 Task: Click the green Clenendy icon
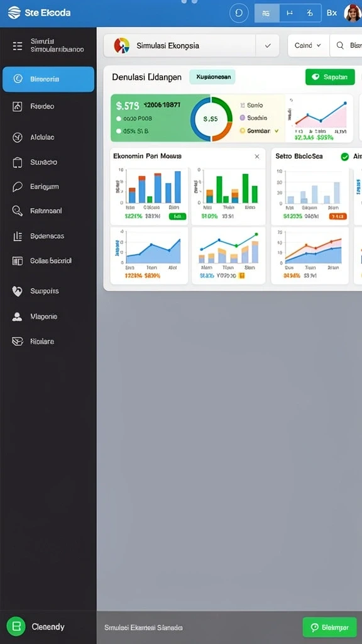pos(16,626)
